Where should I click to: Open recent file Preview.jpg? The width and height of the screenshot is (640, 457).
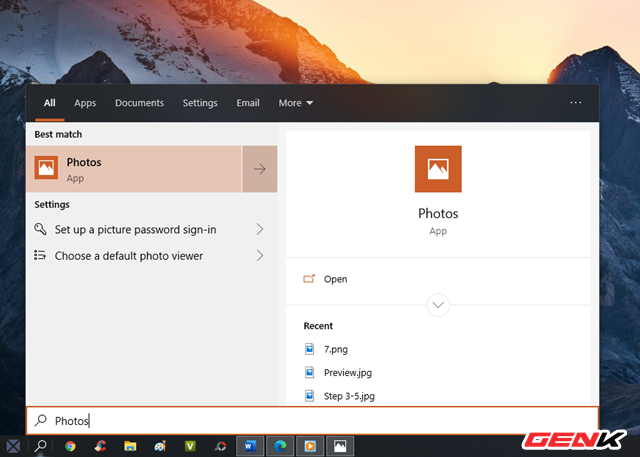[345, 372]
